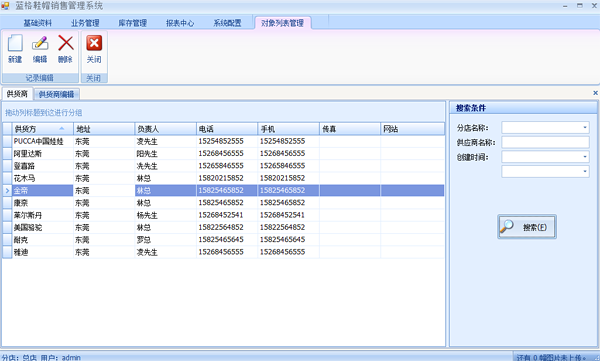Click the app logo icon in title bar
The image size is (600, 361).
[x=5, y=6]
